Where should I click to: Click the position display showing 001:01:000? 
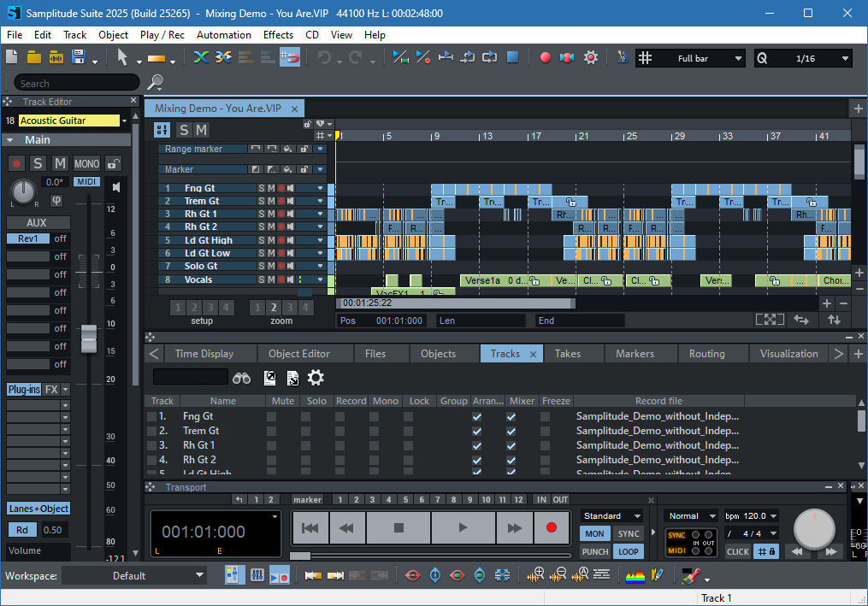pos(203,532)
